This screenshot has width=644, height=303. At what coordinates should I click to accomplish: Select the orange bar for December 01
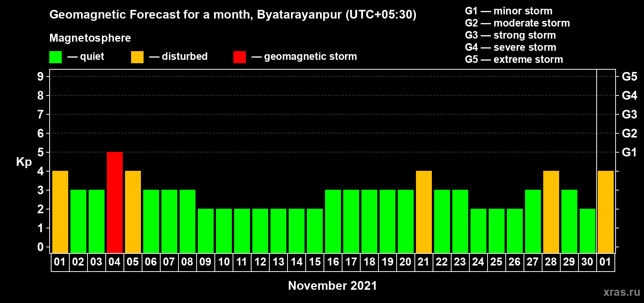606,212
